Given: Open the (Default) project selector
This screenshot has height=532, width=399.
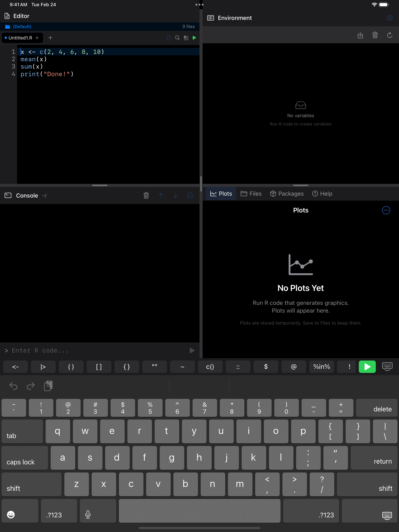Looking at the screenshot, I should tap(22, 26).
